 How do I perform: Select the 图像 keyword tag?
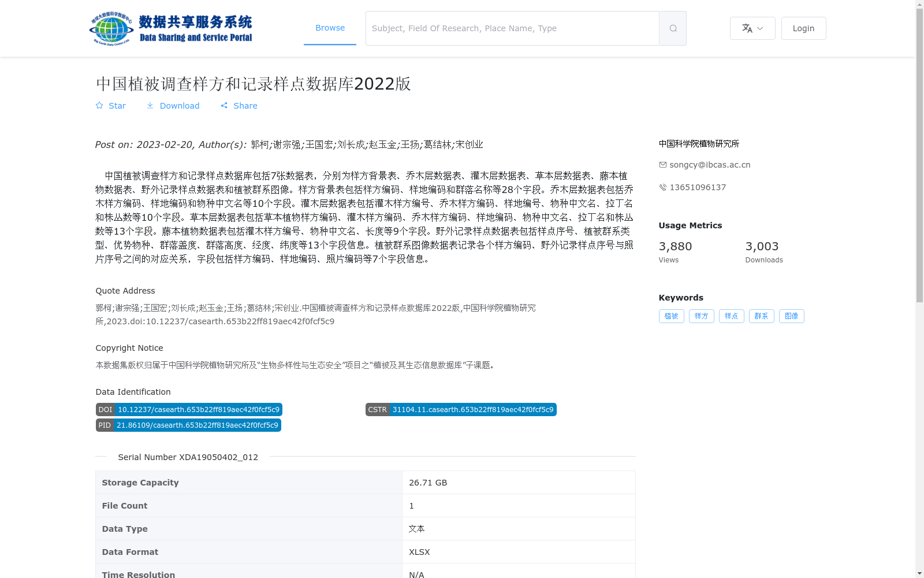(x=792, y=316)
